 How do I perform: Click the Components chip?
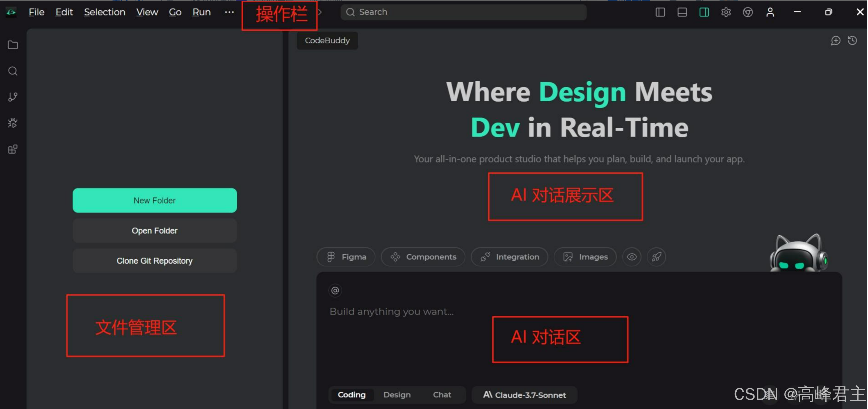[423, 257]
